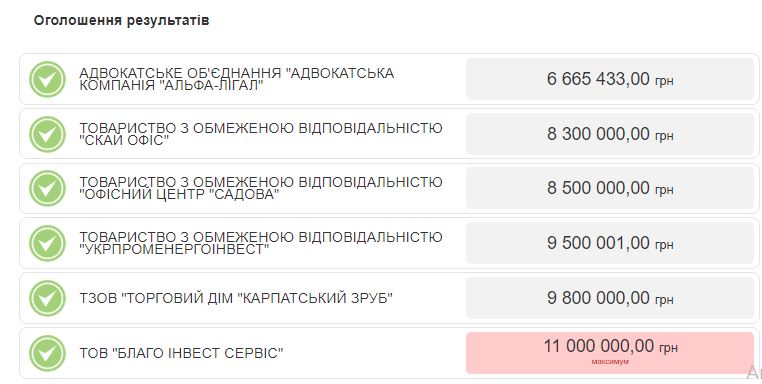Click checkmark icon beside УКРПРОМЕНЕРГОІНВЕСТ

pyautogui.click(x=47, y=244)
